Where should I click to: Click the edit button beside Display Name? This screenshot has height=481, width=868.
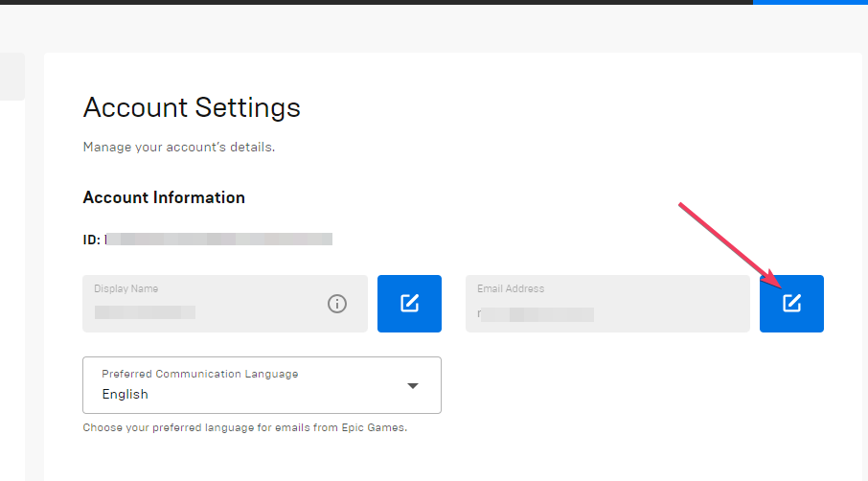coord(409,304)
